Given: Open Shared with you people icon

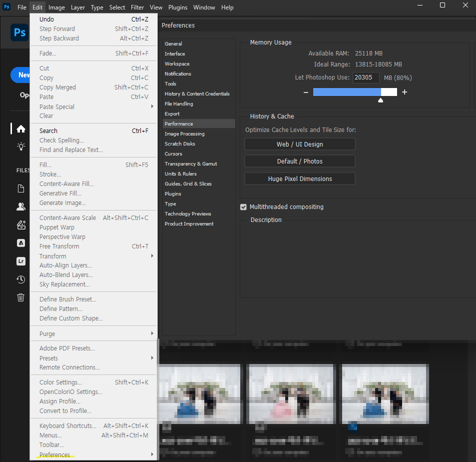Looking at the screenshot, I should point(20,206).
